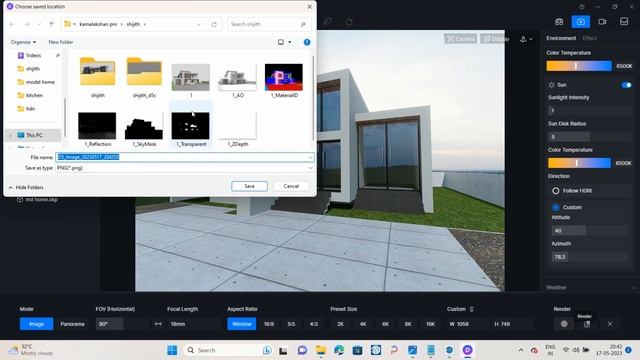Toggle FOV and focal length link icon
Screen dimensions: 640x360
(158, 324)
